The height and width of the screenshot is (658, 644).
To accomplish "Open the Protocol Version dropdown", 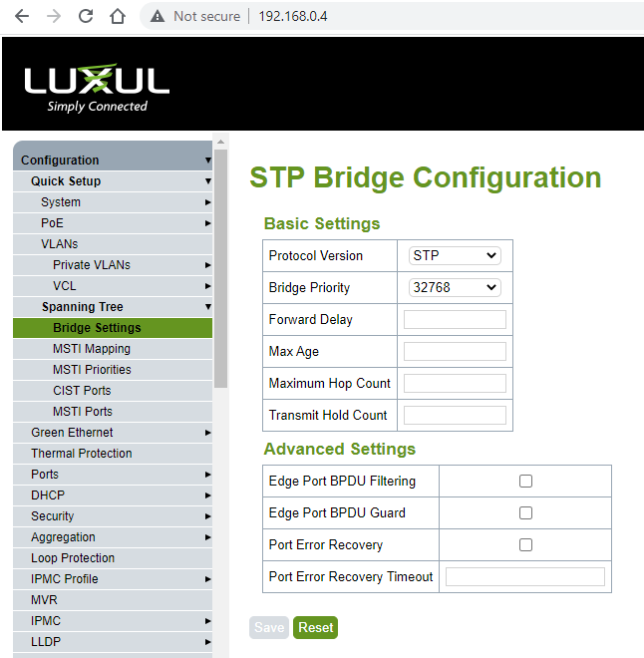I will (455, 256).
